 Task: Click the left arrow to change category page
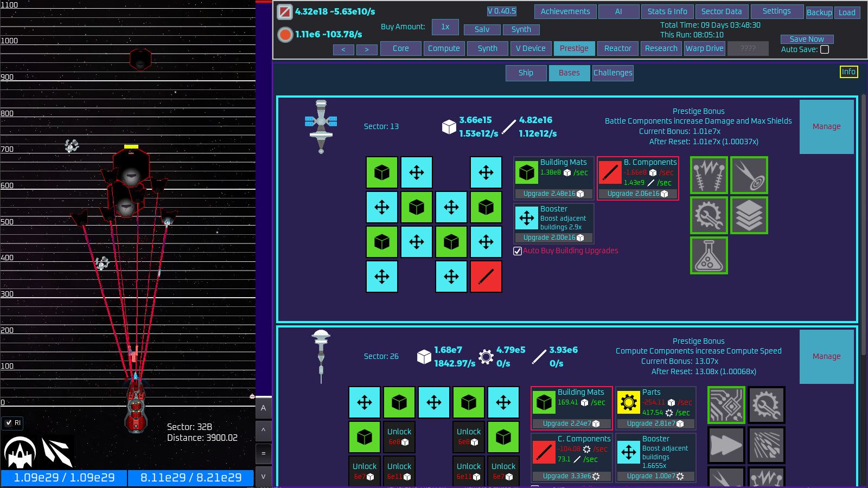pyautogui.click(x=343, y=49)
